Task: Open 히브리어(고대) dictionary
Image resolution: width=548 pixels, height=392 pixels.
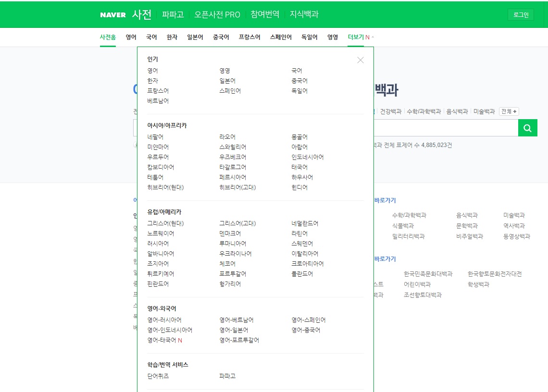Action: coord(237,187)
